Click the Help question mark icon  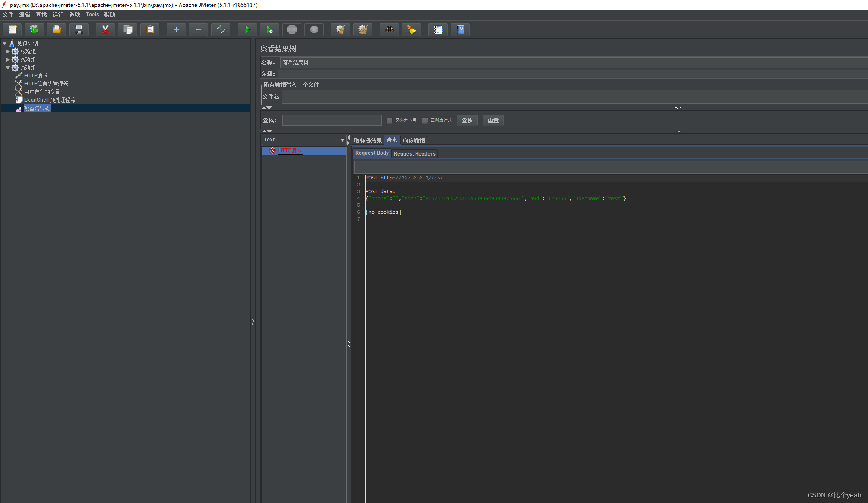[x=460, y=29]
